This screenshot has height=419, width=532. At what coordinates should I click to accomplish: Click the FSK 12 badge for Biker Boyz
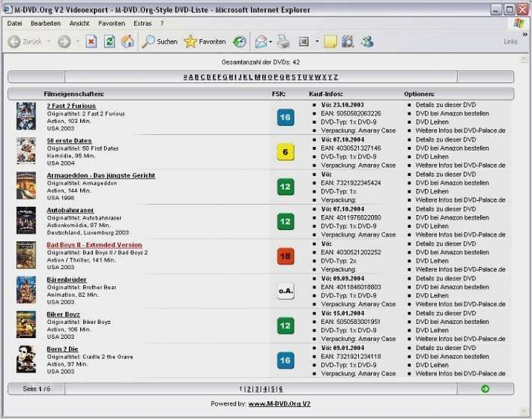[x=285, y=326]
